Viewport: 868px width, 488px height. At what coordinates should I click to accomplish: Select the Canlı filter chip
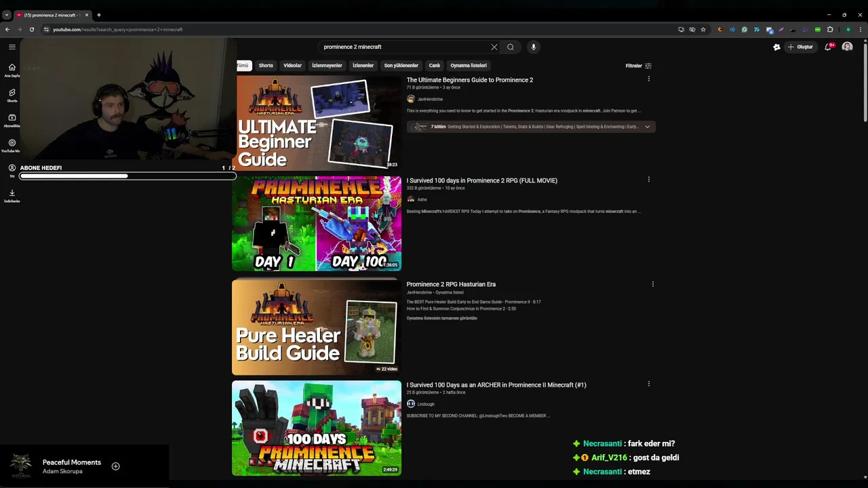[435, 66]
